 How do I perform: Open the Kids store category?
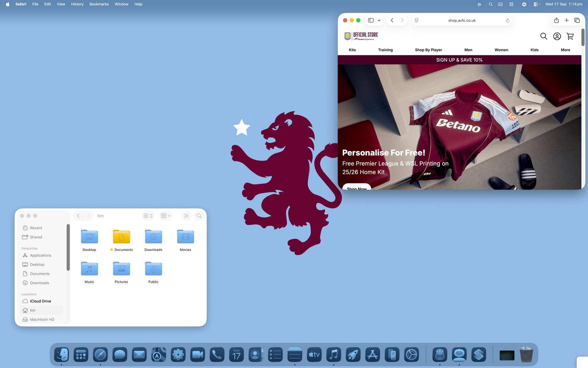[535, 50]
